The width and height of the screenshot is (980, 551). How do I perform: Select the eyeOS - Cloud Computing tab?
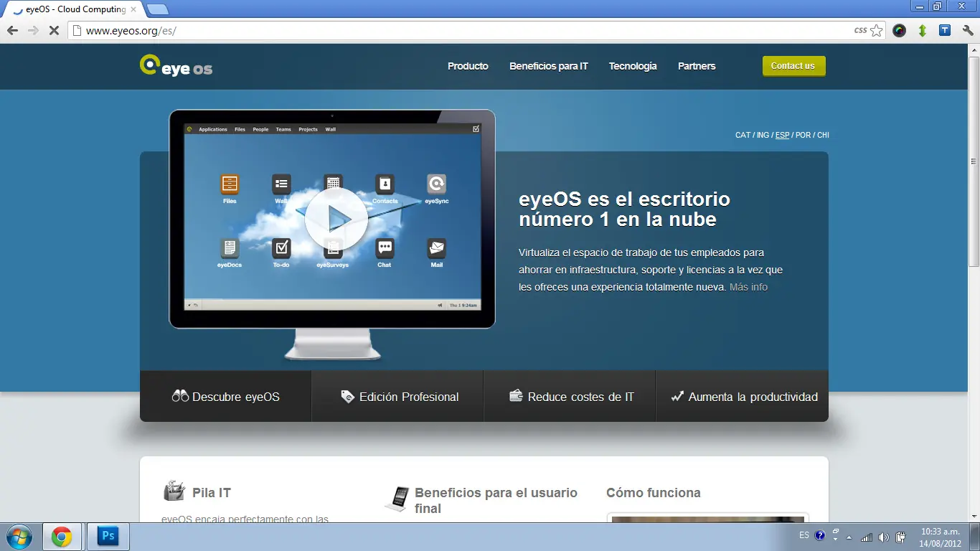74,9
